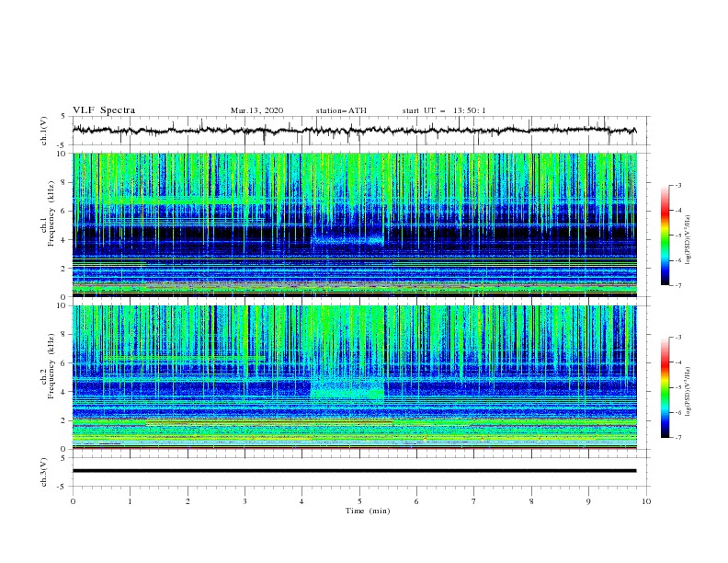Select the date label "Mar.13, 2020"

point(256,110)
